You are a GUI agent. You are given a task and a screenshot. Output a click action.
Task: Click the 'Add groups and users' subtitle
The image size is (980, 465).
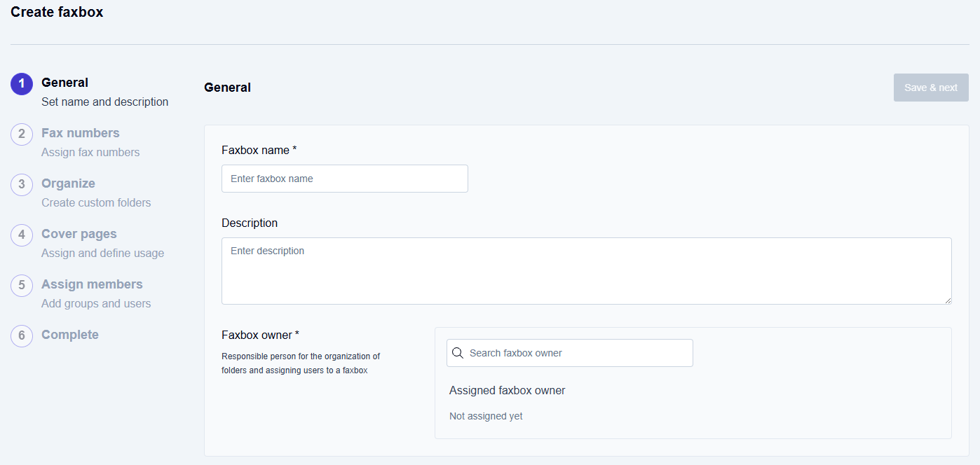(x=96, y=303)
